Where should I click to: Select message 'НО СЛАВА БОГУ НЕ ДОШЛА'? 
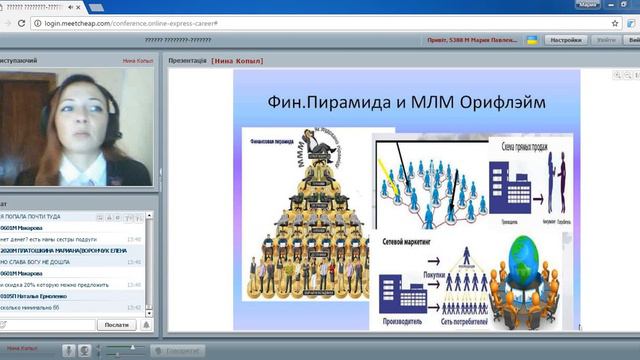35,262
